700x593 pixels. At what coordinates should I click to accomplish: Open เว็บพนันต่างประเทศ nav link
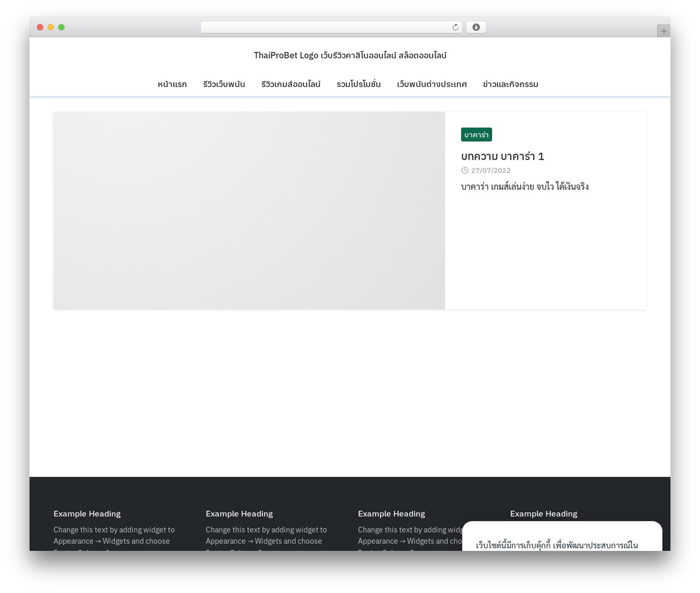click(x=432, y=84)
